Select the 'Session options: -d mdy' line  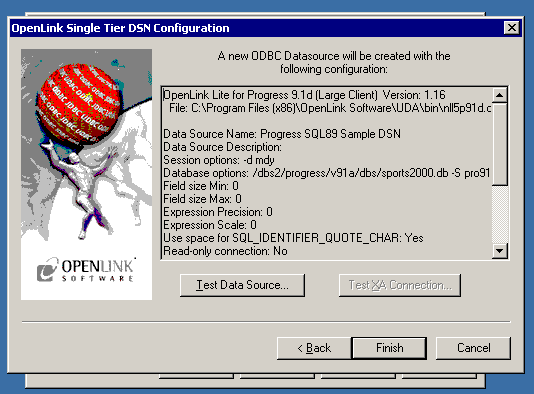pos(219,160)
